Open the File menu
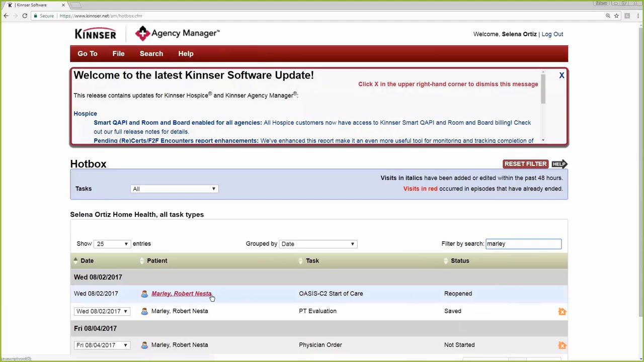Image resolution: width=644 pixels, height=362 pixels. point(119,54)
